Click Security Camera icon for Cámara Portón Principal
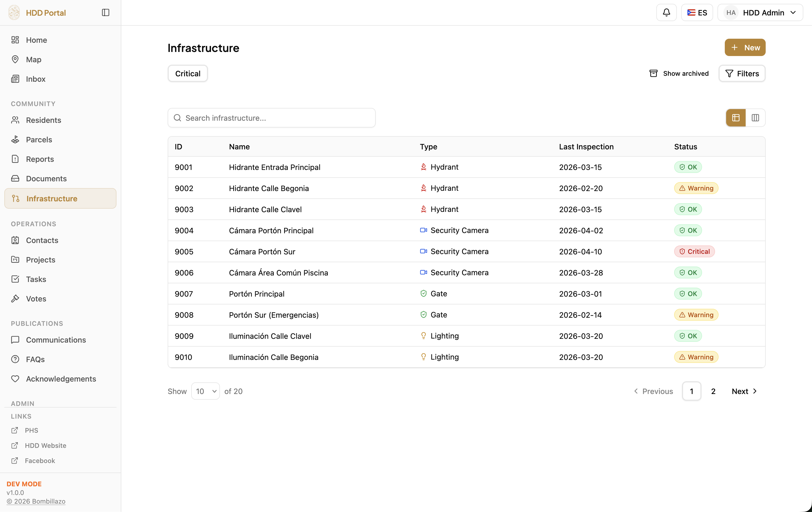The width and height of the screenshot is (812, 512). [424, 230]
